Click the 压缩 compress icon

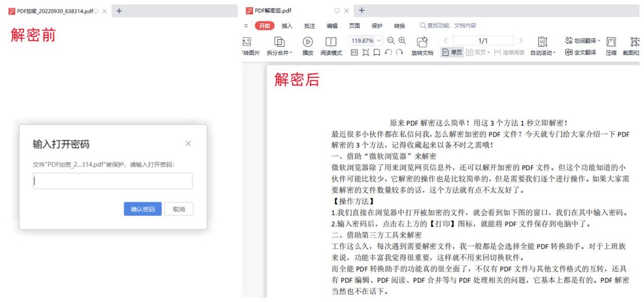coord(611,41)
